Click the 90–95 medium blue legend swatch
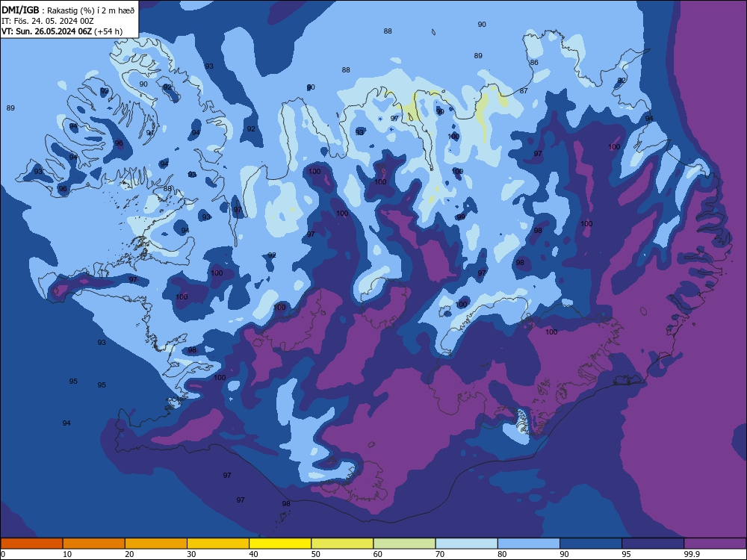Viewport: 747px width, 560px height. point(591,544)
